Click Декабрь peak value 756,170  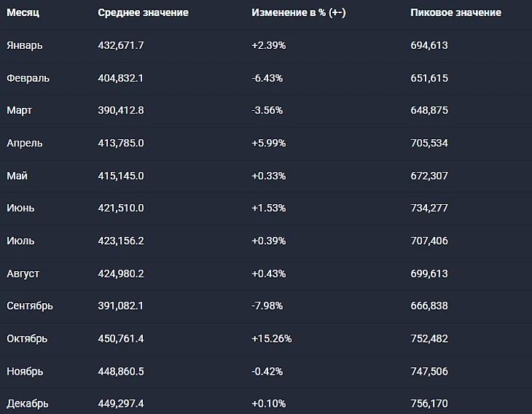(429, 404)
